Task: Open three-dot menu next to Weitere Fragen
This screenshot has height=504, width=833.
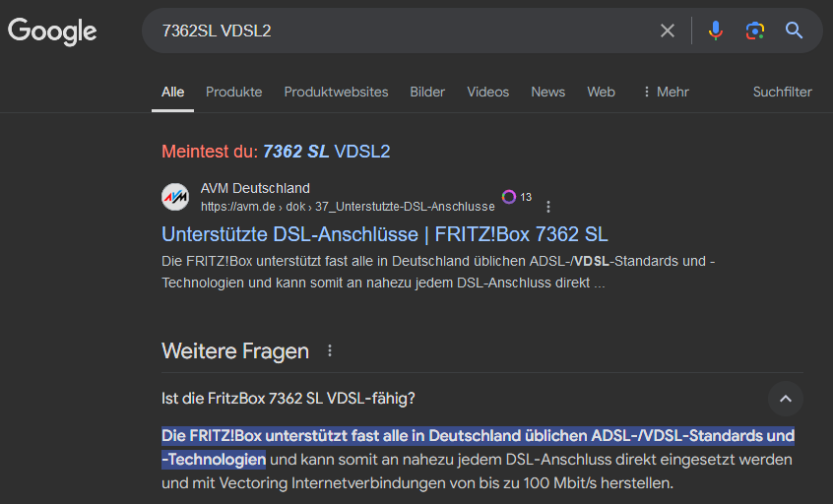Action: 330,350
